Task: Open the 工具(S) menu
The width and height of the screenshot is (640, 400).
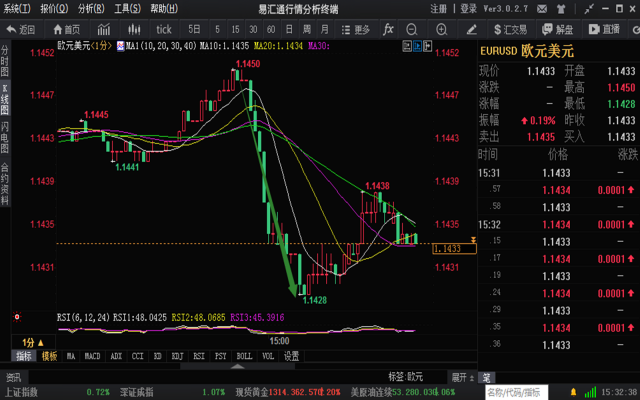Action: tap(127, 8)
